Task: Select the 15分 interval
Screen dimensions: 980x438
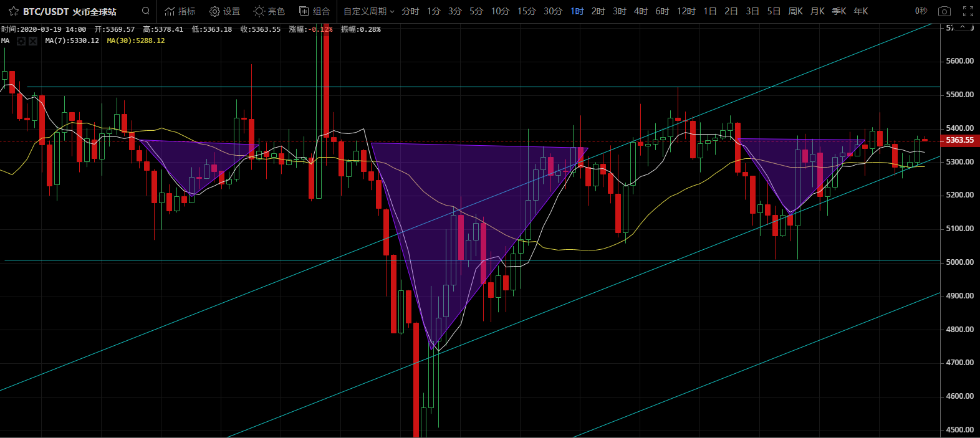Action: point(526,11)
